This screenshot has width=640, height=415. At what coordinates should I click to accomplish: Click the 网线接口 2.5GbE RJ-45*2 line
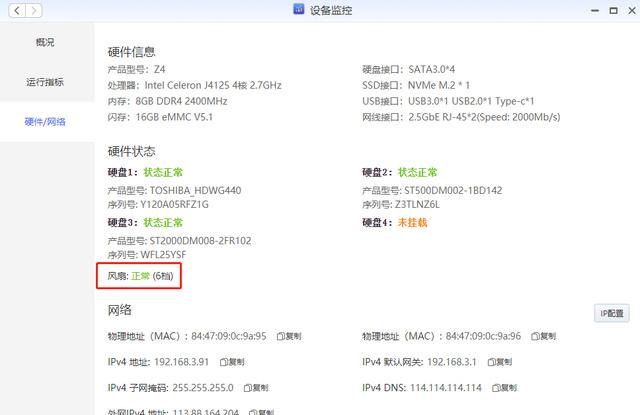[x=461, y=117]
